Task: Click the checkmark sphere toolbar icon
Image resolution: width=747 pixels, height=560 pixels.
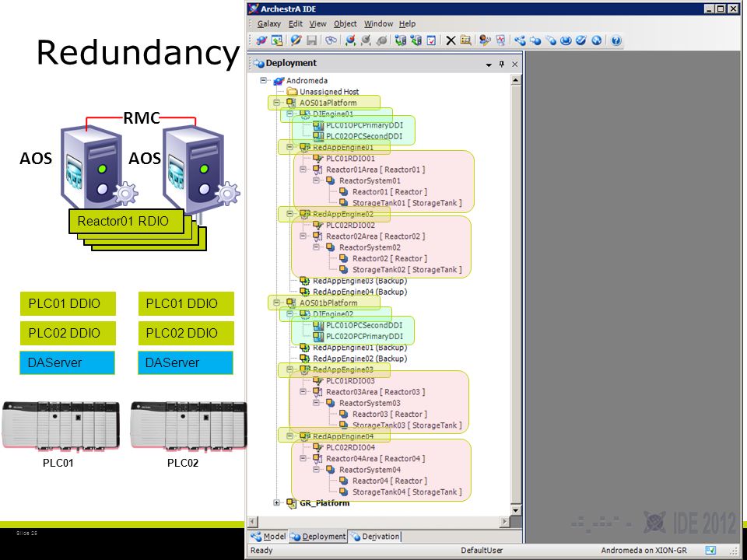Action: coord(581,40)
